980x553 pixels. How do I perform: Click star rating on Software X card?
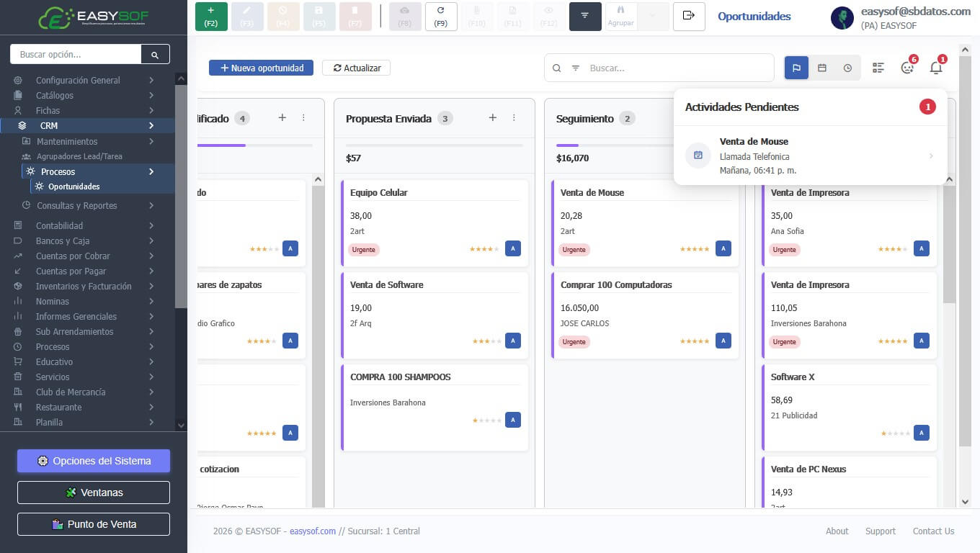(896, 433)
